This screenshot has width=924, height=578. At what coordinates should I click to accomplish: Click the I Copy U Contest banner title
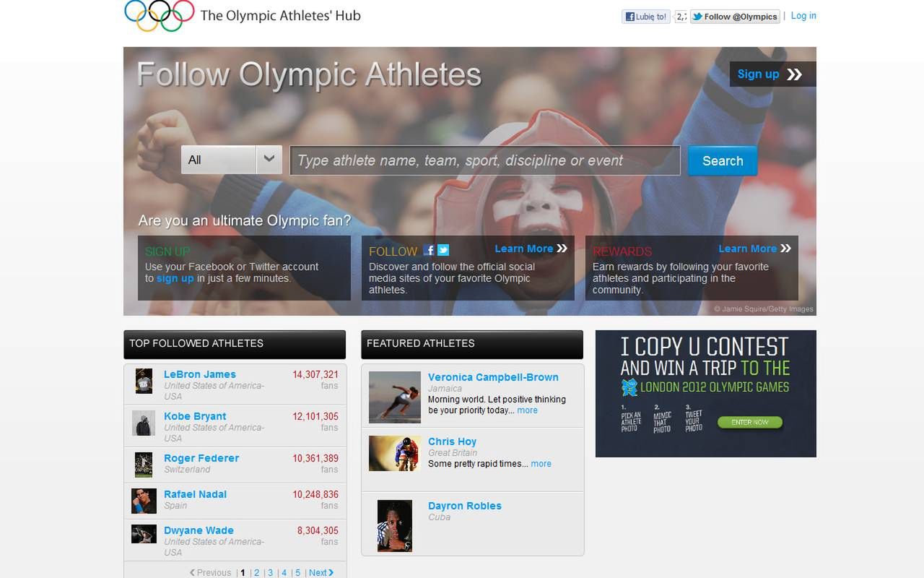705,346
